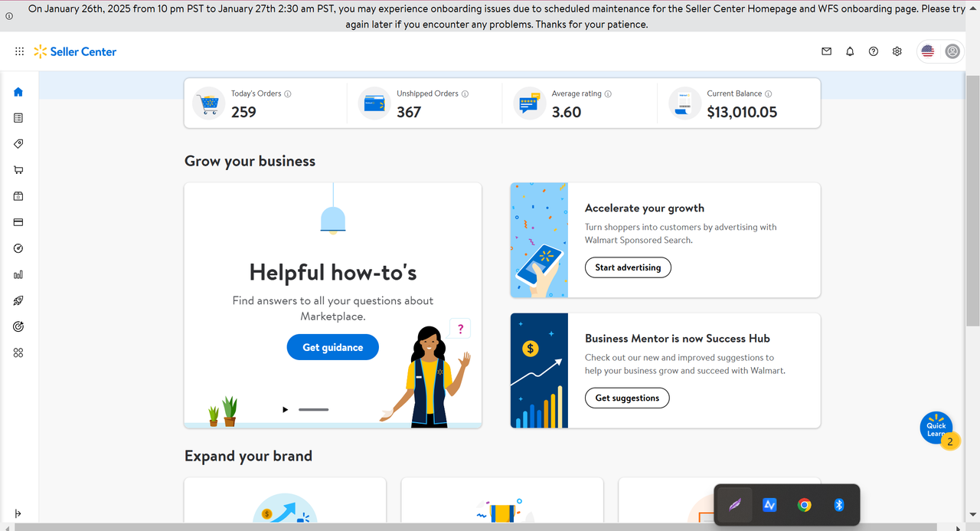The width and height of the screenshot is (980, 531).
Task: Click the pink question mark bubble
Action: 460,329
